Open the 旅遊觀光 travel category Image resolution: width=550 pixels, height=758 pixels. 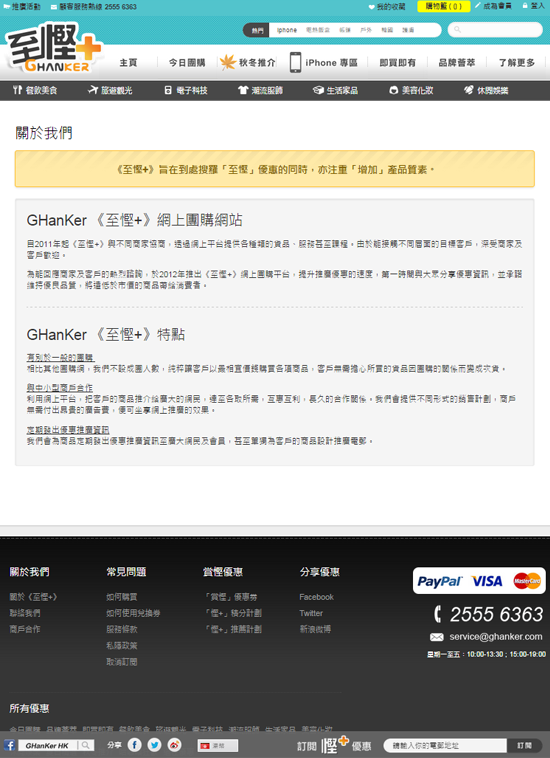[x=110, y=90]
